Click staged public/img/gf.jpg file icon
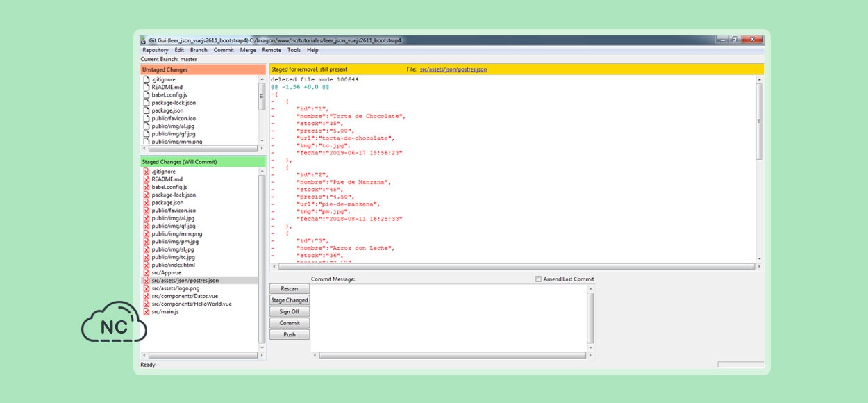Image resolution: width=868 pixels, height=403 pixels. point(147,226)
